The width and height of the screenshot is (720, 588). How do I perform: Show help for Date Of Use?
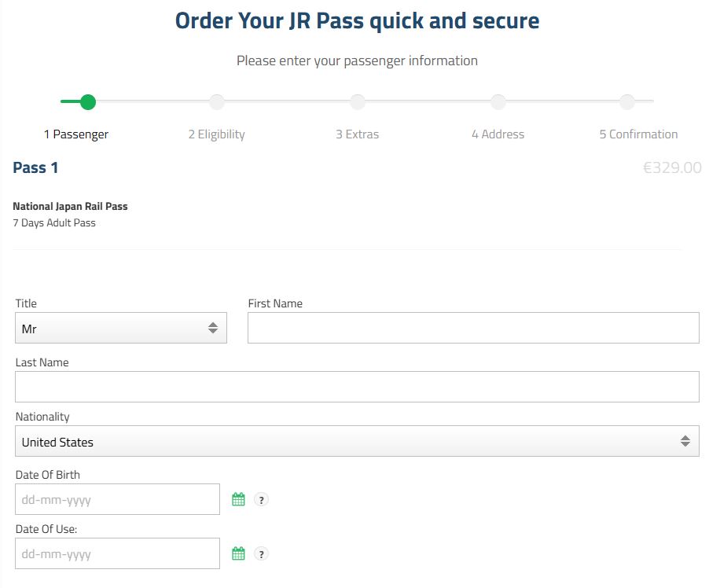(261, 554)
